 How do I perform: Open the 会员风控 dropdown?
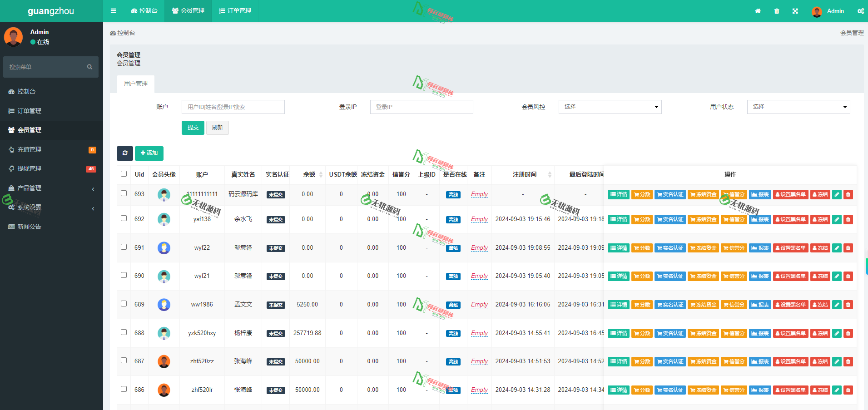(610, 107)
